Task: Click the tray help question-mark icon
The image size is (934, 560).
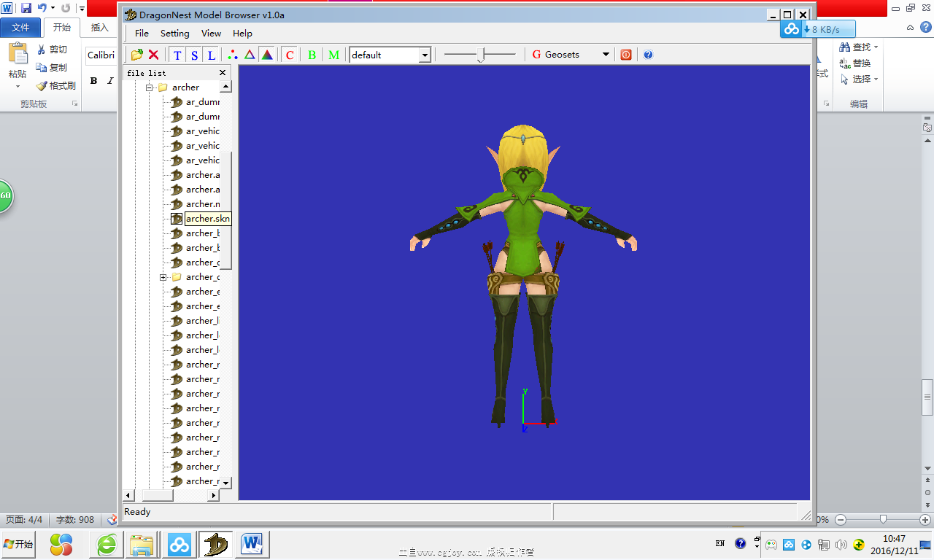Action: (740, 543)
